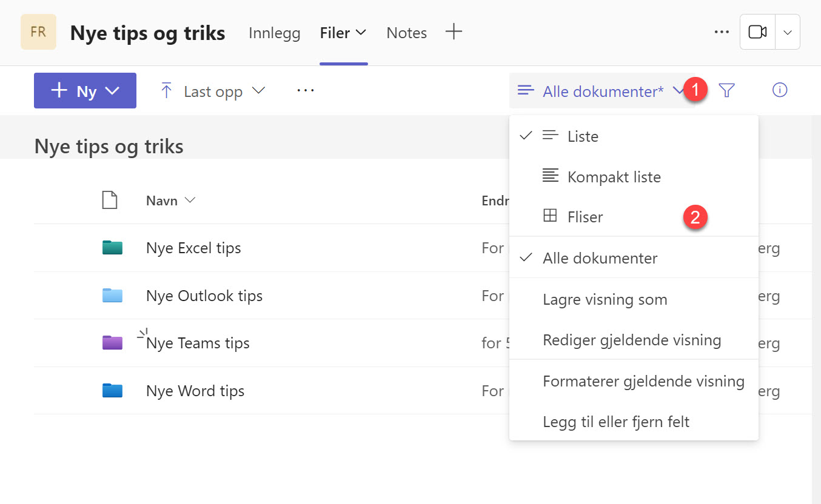Image resolution: width=821 pixels, height=504 pixels.
Task: Click Rediger gjeldende visning
Action: pyautogui.click(x=634, y=340)
